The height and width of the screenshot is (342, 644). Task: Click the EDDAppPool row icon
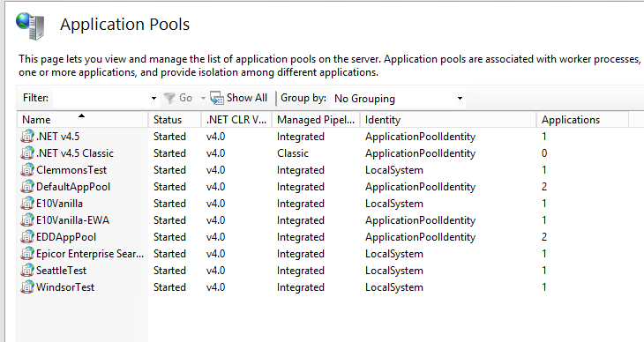click(x=27, y=237)
